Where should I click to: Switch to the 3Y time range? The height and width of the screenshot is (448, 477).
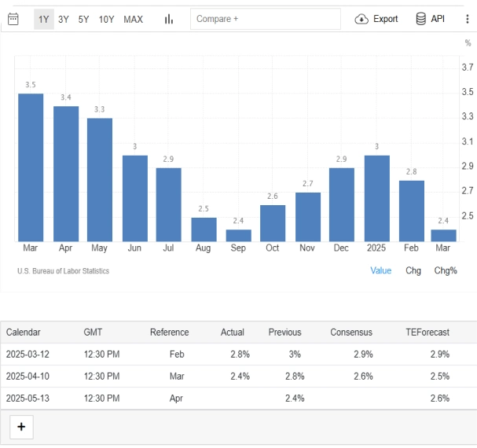(x=64, y=19)
